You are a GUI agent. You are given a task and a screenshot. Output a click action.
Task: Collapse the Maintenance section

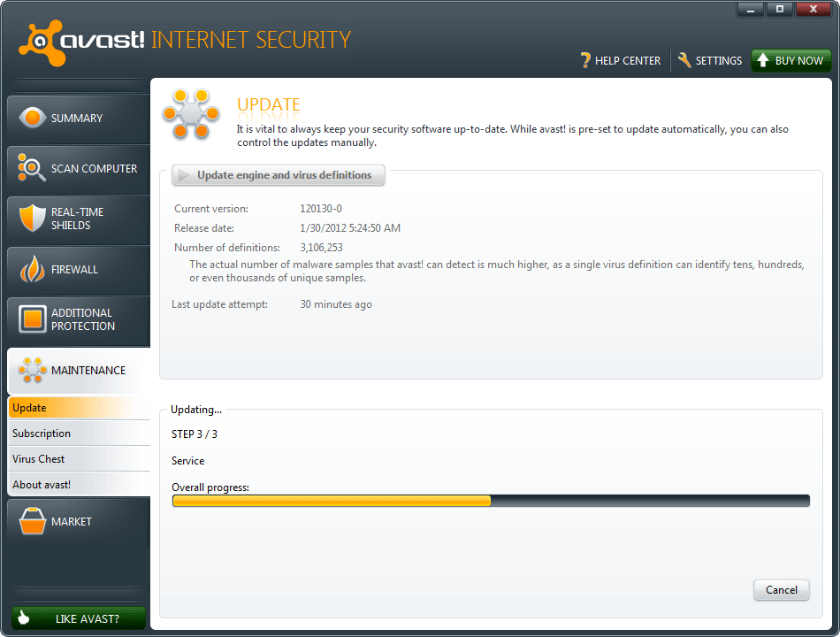coord(79,371)
